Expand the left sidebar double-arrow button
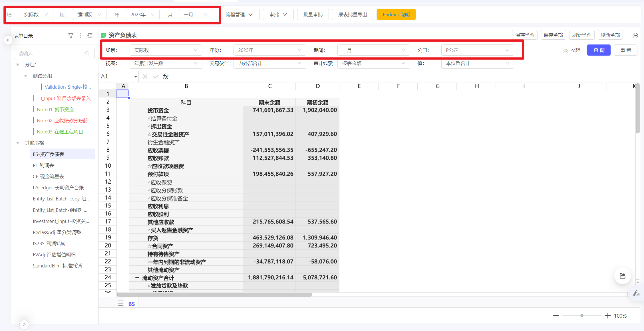644x331 pixels. tap(8, 40)
